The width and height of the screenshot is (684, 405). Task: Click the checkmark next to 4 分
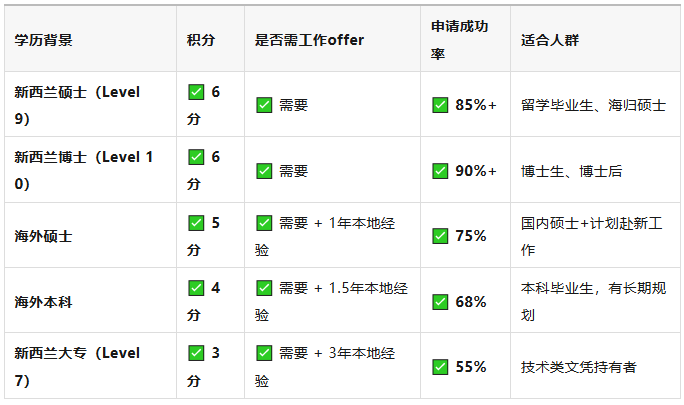pos(196,288)
